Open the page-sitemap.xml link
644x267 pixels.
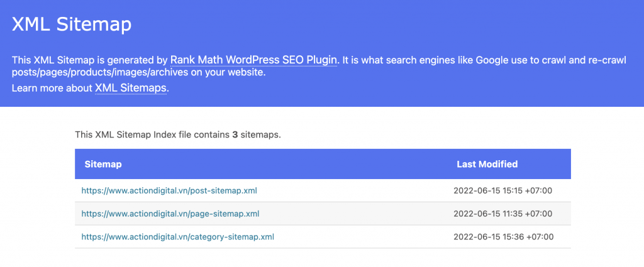click(170, 214)
